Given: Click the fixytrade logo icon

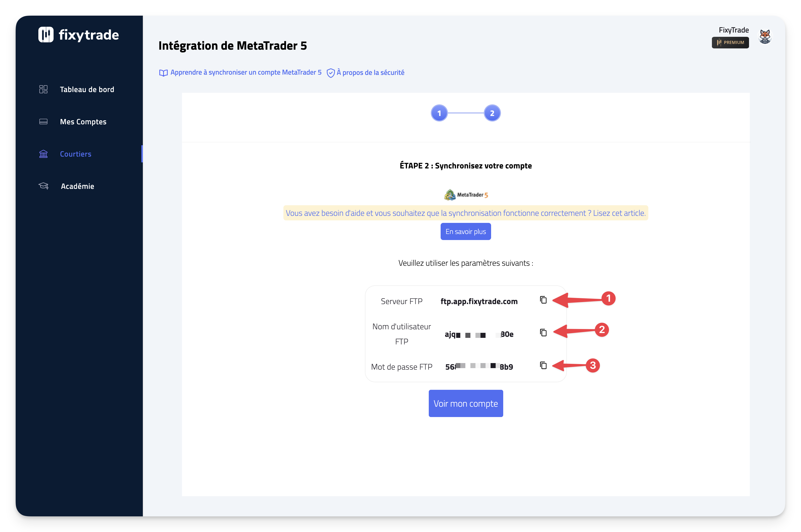Looking at the screenshot, I should (46, 35).
